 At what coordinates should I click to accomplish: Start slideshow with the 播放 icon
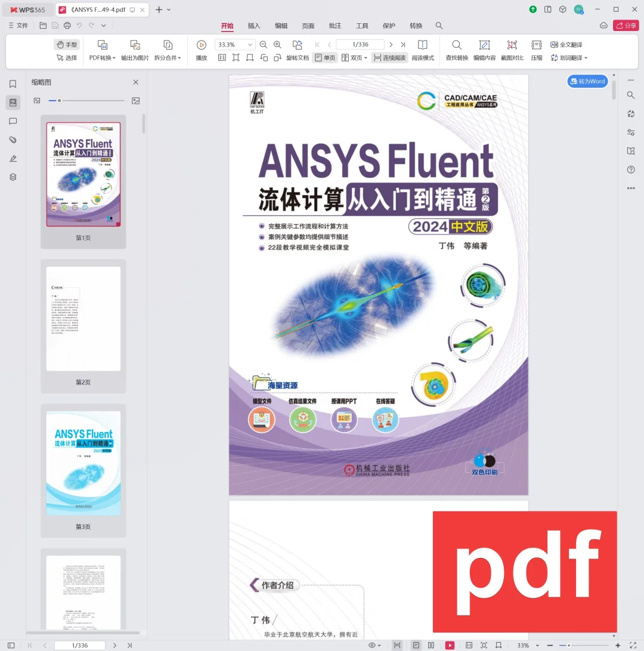[202, 45]
